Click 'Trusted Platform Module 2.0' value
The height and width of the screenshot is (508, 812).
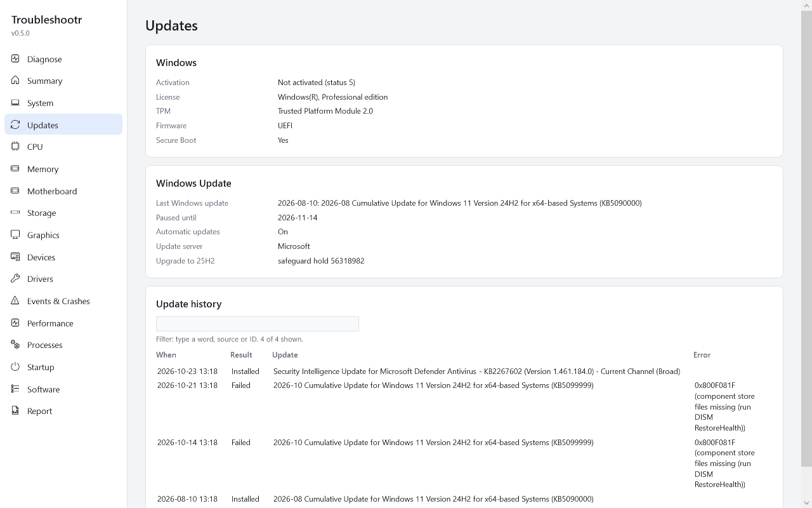click(x=325, y=111)
